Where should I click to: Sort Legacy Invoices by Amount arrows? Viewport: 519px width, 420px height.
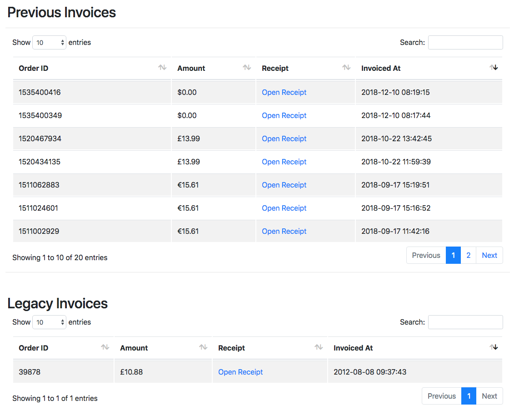coord(203,347)
